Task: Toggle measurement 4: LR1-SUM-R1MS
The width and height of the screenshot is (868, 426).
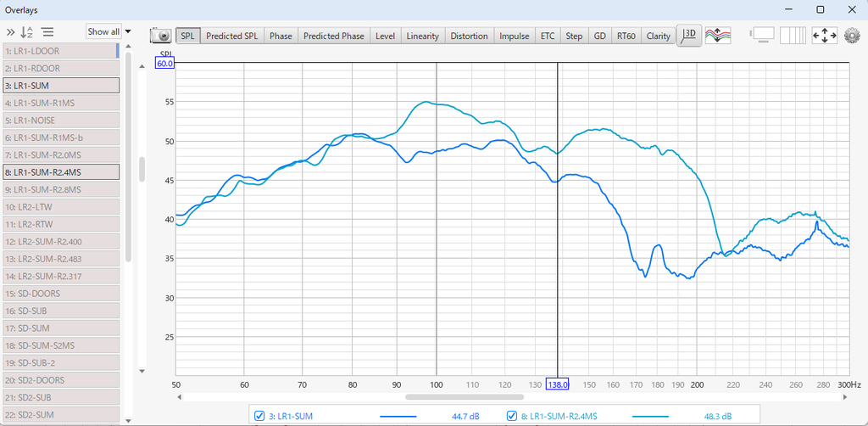Action: coord(61,103)
